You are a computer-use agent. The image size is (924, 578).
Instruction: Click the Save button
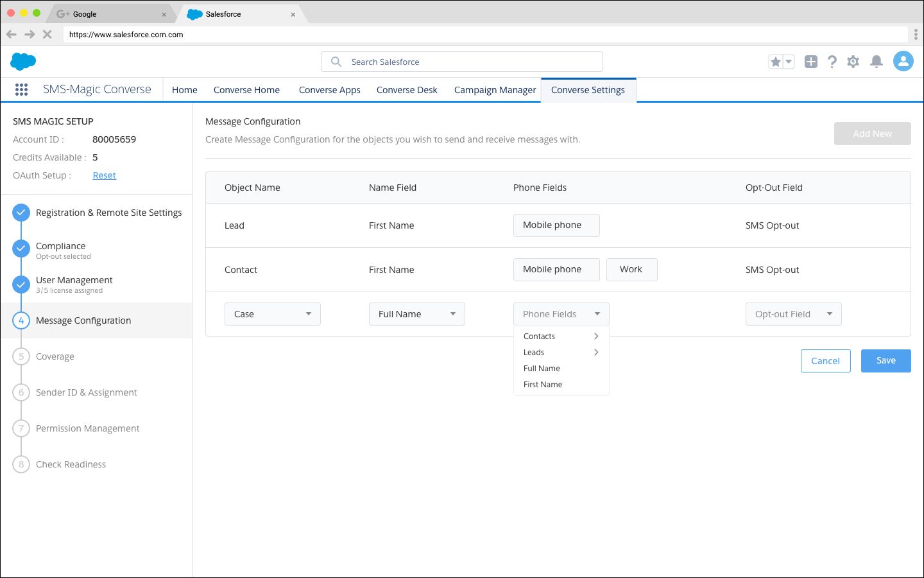(886, 361)
